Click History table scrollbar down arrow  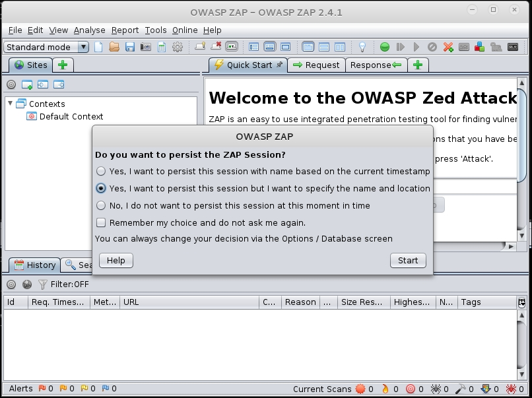point(522,375)
